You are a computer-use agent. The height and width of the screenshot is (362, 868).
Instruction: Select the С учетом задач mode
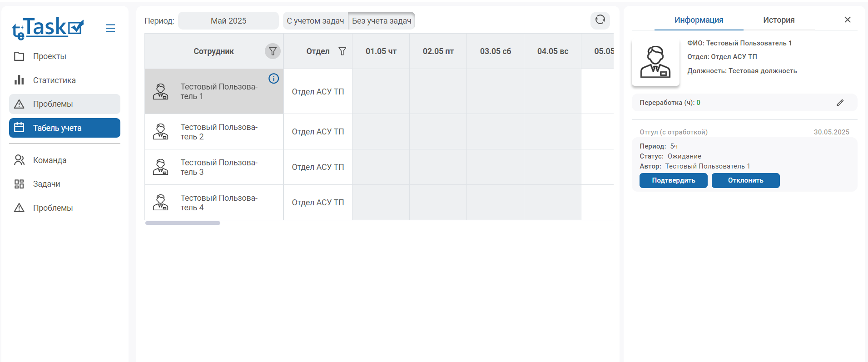point(315,21)
